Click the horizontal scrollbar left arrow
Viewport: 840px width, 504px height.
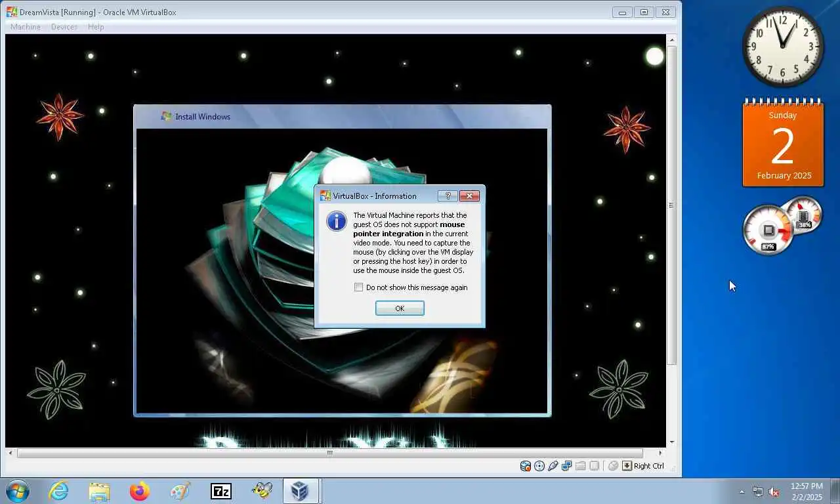pyautogui.click(x=10, y=453)
